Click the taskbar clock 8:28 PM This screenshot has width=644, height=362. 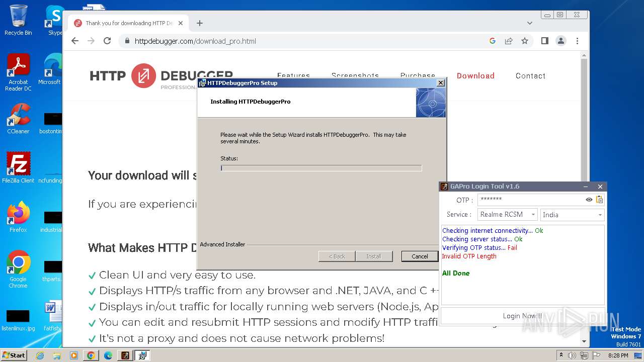[618, 355]
